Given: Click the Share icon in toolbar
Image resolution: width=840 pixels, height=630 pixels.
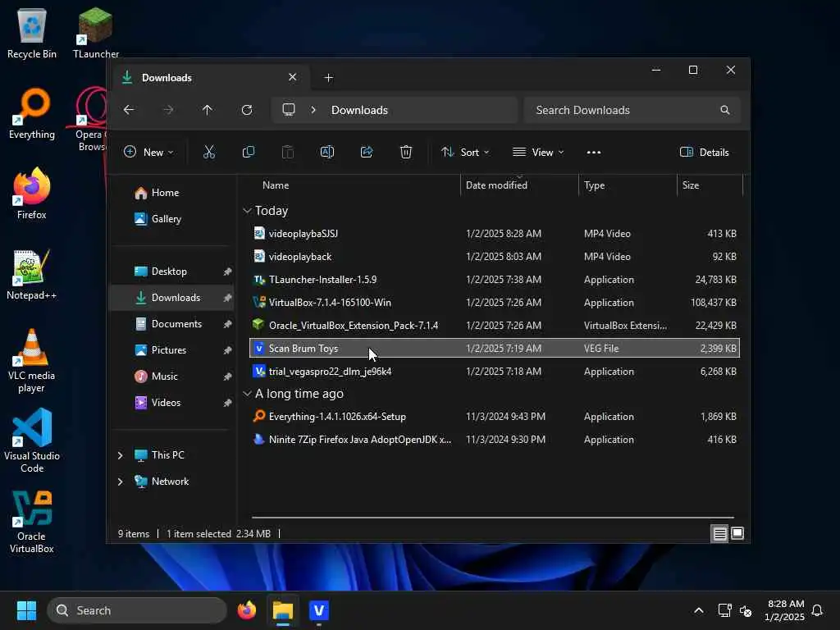Looking at the screenshot, I should coord(367,152).
